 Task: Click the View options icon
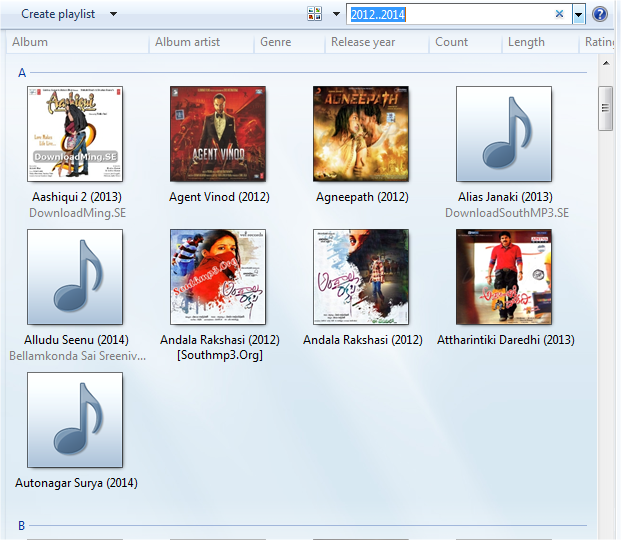[314, 14]
